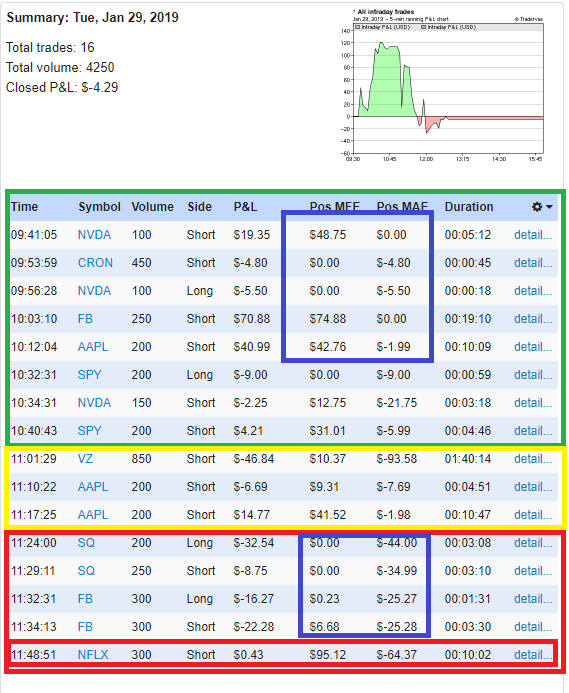The width and height of the screenshot is (569, 693).
Task: Click the Pos MAE column header
Action: (402, 207)
